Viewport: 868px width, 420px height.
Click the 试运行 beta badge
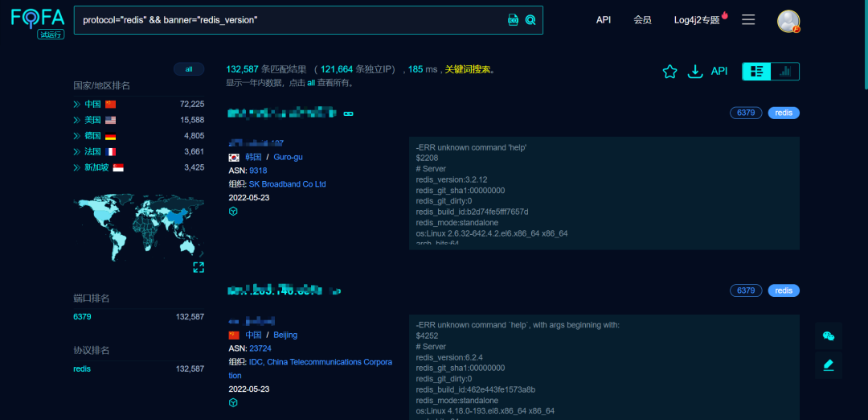(51, 35)
